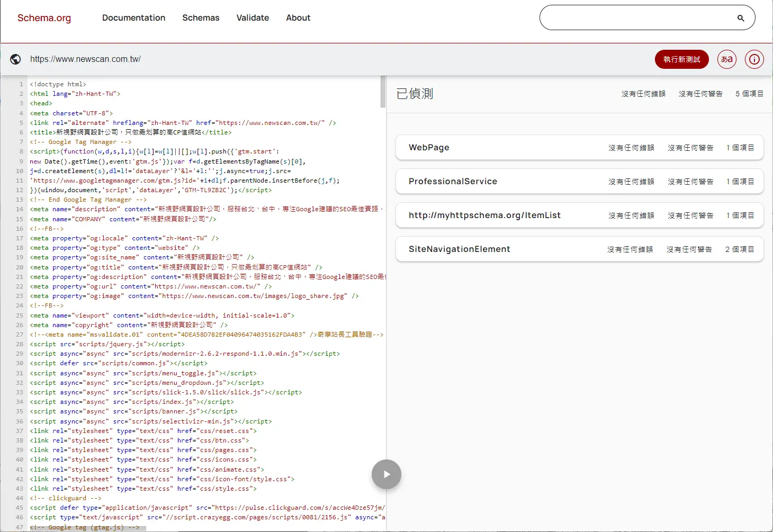The width and height of the screenshot is (773, 532).
Task: Click the search magnifier icon
Action: pyautogui.click(x=741, y=18)
